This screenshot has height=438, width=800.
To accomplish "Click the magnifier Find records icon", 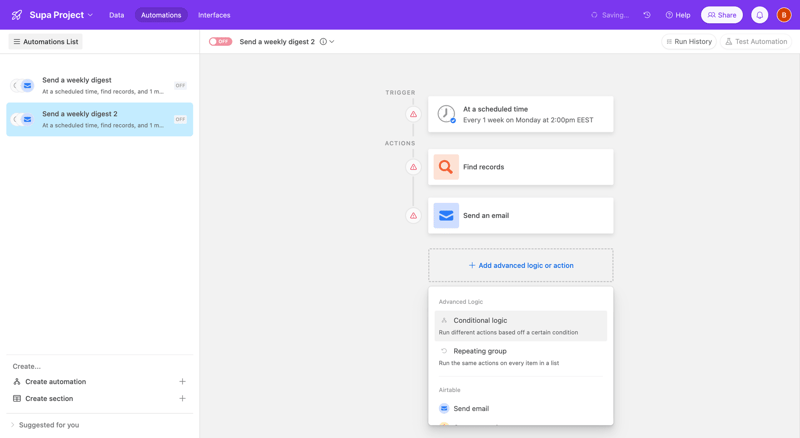I will point(446,167).
